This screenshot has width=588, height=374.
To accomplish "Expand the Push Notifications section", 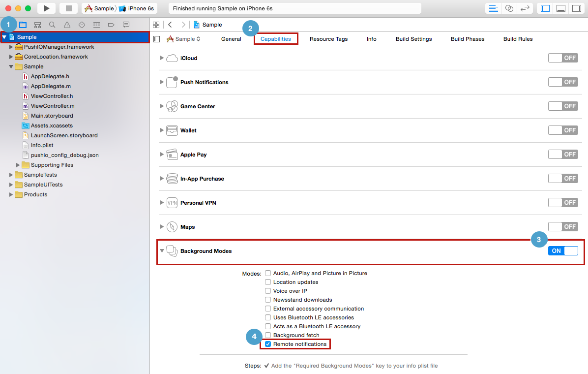I will [x=162, y=82].
